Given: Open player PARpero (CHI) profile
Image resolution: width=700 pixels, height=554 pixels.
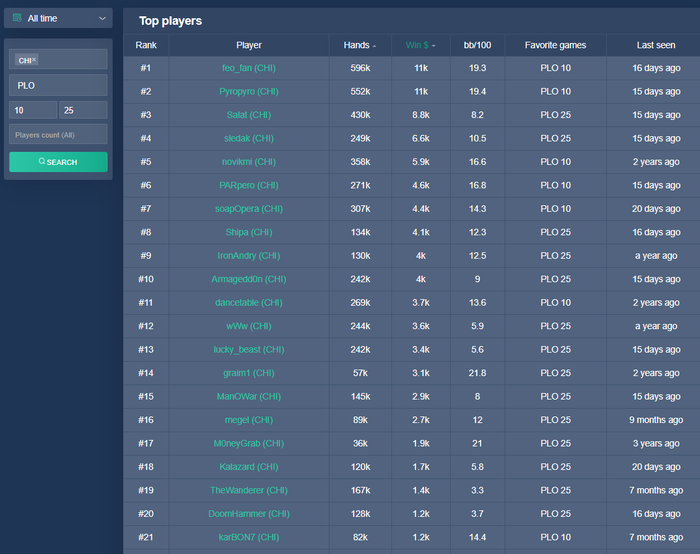Looking at the screenshot, I should [x=249, y=185].
